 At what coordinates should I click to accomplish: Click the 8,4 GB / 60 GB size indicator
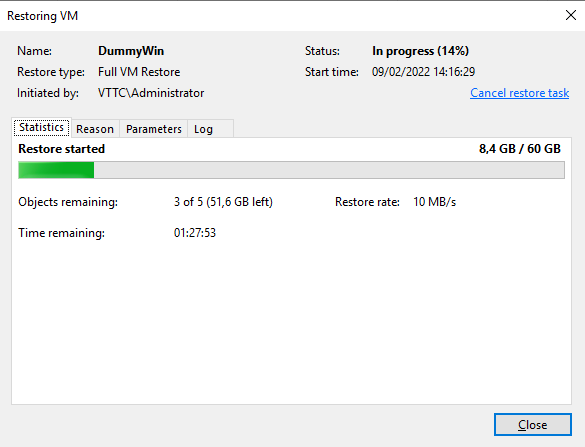520,149
